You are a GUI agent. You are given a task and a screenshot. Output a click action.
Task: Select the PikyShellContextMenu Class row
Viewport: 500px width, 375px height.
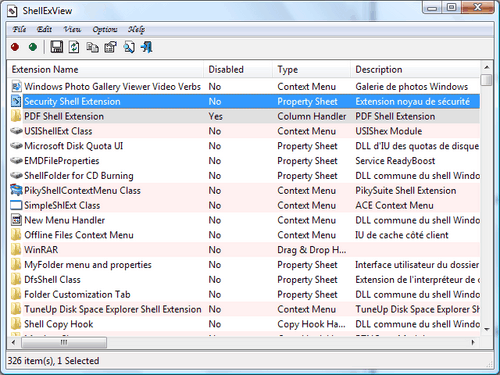(x=244, y=190)
